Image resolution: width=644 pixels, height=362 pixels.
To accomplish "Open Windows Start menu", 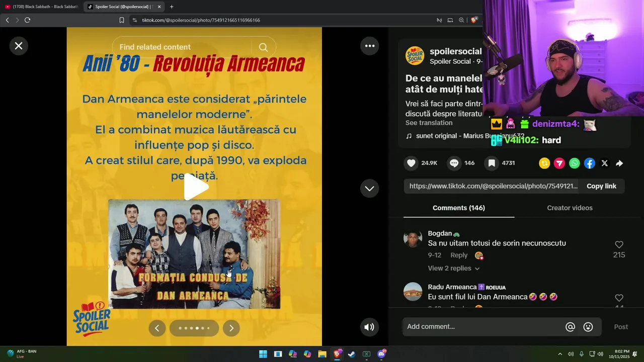I will pyautogui.click(x=263, y=354).
